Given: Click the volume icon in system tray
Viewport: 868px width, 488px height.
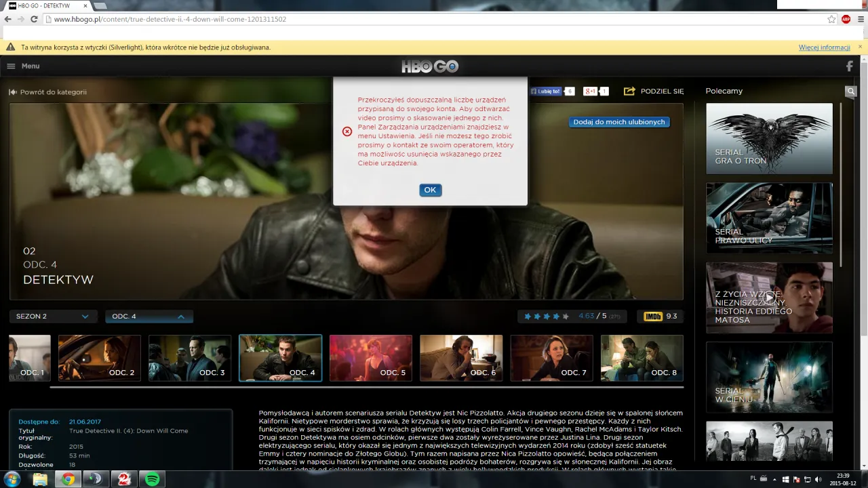Looking at the screenshot, I should tap(818, 479).
